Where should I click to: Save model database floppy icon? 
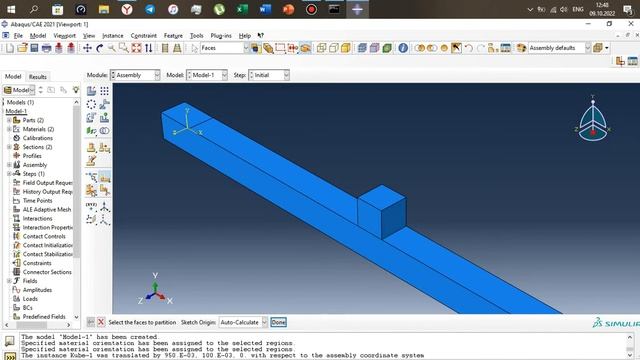click(34, 48)
